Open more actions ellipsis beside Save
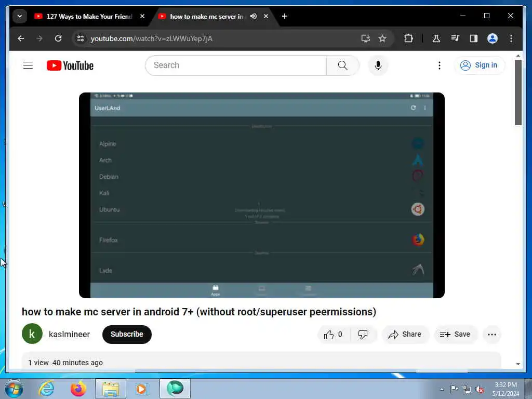Image resolution: width=532 pixels, height=399 pixels. (x=492, y=335)
